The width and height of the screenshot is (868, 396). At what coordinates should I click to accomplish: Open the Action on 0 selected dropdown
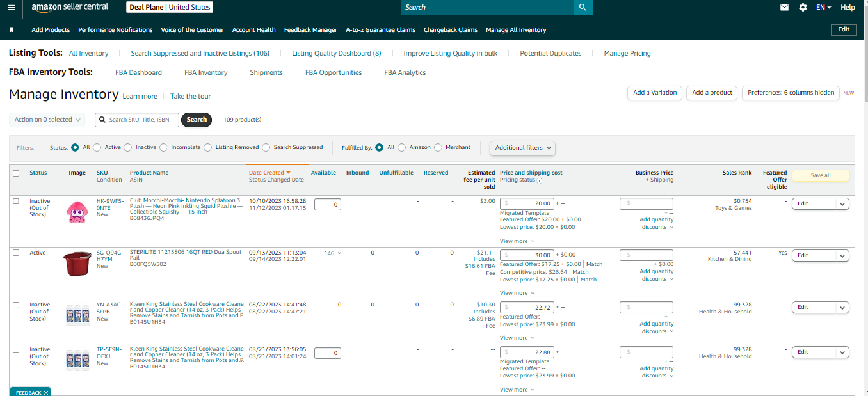tap(47, 120)
